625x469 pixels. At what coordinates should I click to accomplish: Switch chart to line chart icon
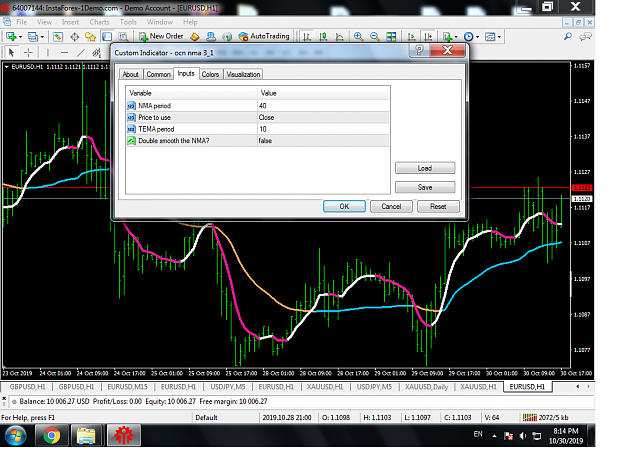coord(340,37)
